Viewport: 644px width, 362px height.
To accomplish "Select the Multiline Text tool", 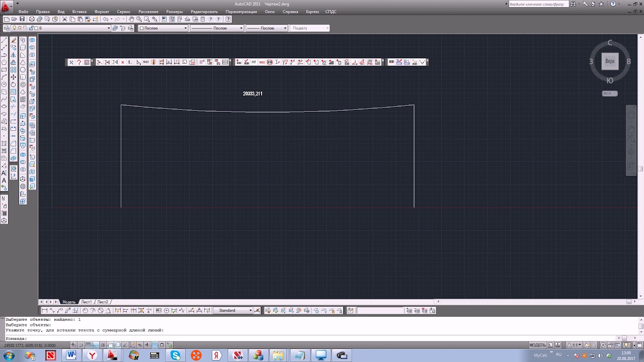I will pyautogui.click(x=4, y=172).
